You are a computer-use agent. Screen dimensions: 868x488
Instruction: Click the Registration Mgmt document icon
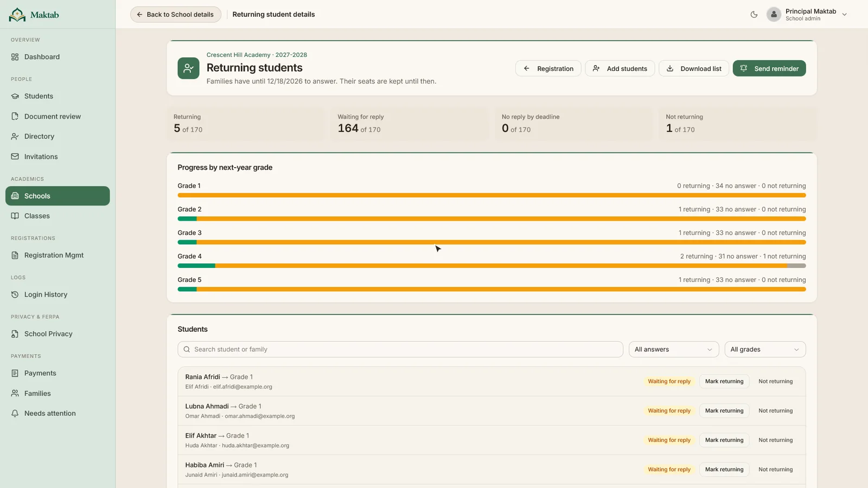pos(15,255)
